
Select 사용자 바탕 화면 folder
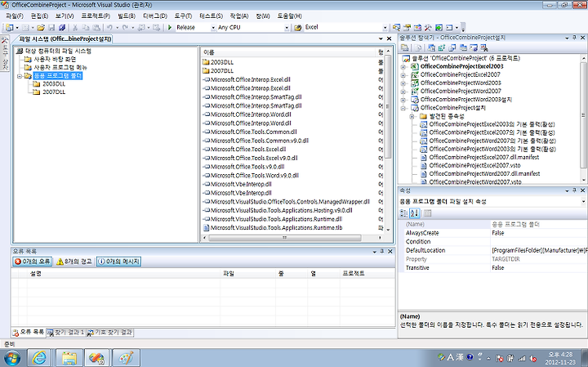pos(55,60)
